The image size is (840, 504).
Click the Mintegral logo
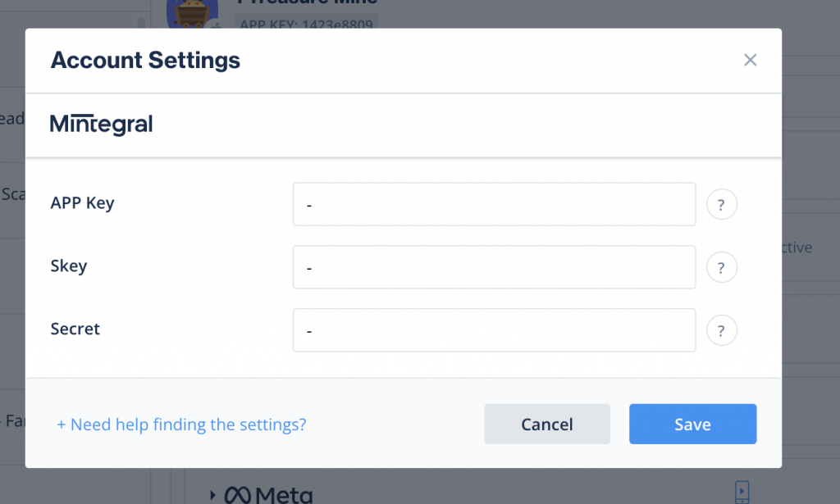[x=101, y=124]
